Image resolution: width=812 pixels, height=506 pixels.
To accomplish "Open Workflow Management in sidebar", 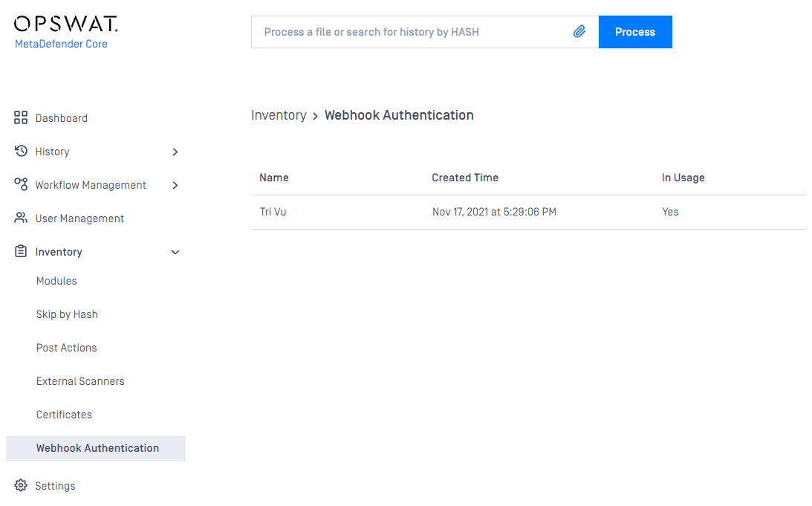I will (91, 186).
